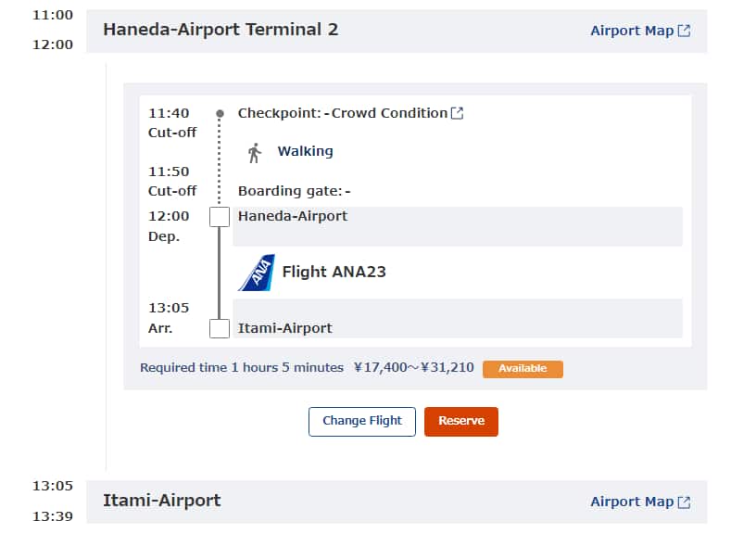This screenshot has height=534, width=756.
Task: Open the Crowd Condition link
Action: [389, 113]
